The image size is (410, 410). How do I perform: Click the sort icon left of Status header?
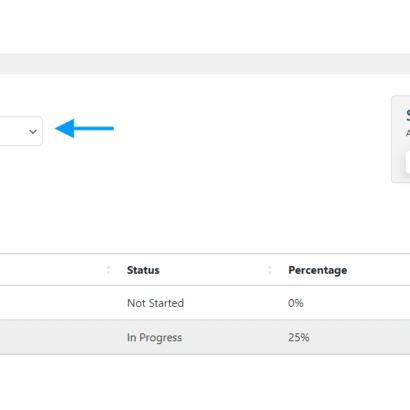[108, 270]
